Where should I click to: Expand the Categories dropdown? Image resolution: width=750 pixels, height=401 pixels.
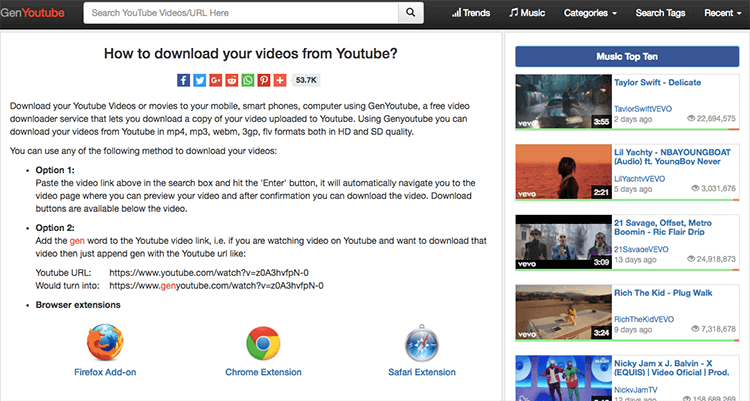(590, 13)
